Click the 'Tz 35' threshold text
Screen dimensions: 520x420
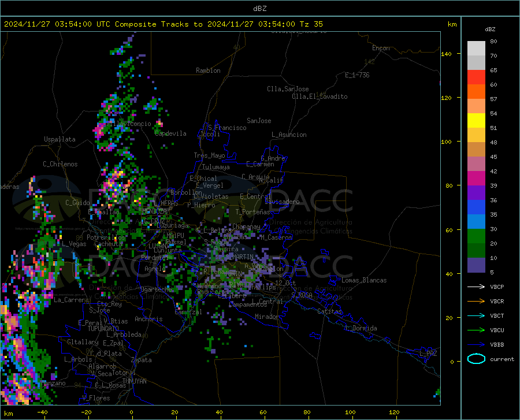[x=311, y=24]
